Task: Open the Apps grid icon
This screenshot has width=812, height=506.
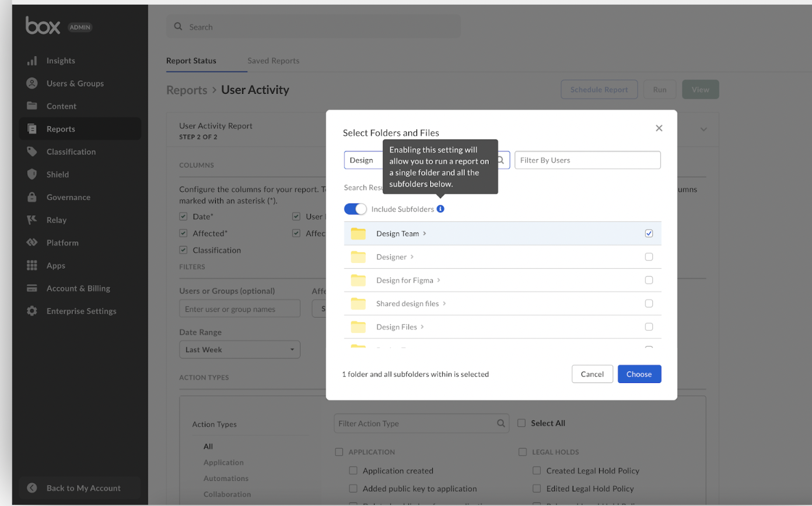Action: click(32, 265)
